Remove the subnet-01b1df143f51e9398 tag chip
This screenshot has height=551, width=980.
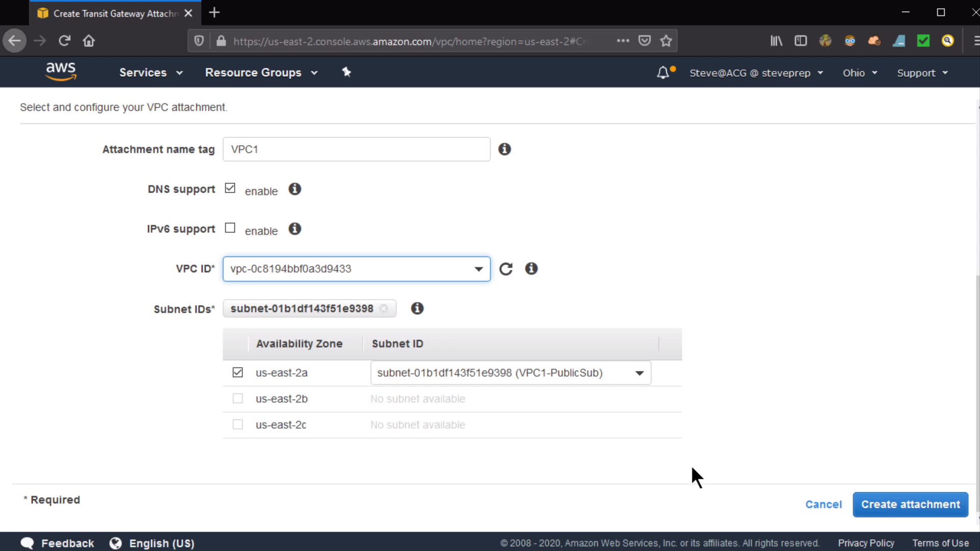click(384, 309)
